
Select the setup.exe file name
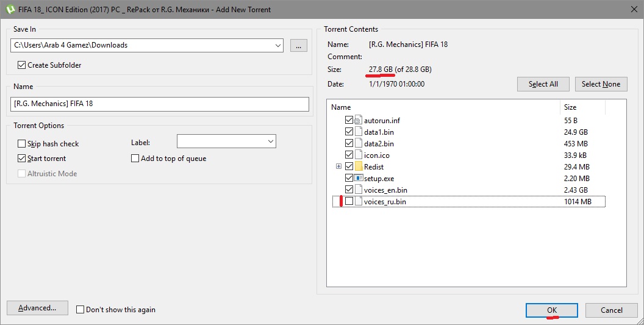[379, 178]
